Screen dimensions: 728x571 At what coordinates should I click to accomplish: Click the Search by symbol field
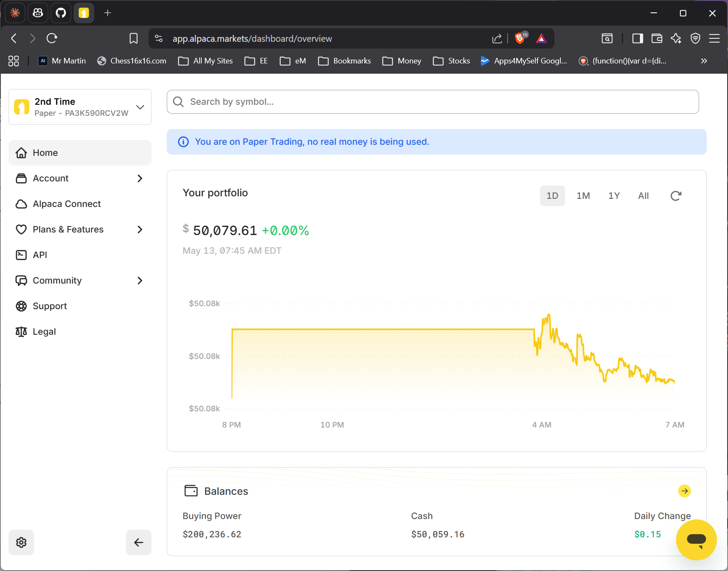tap(433, 102)
